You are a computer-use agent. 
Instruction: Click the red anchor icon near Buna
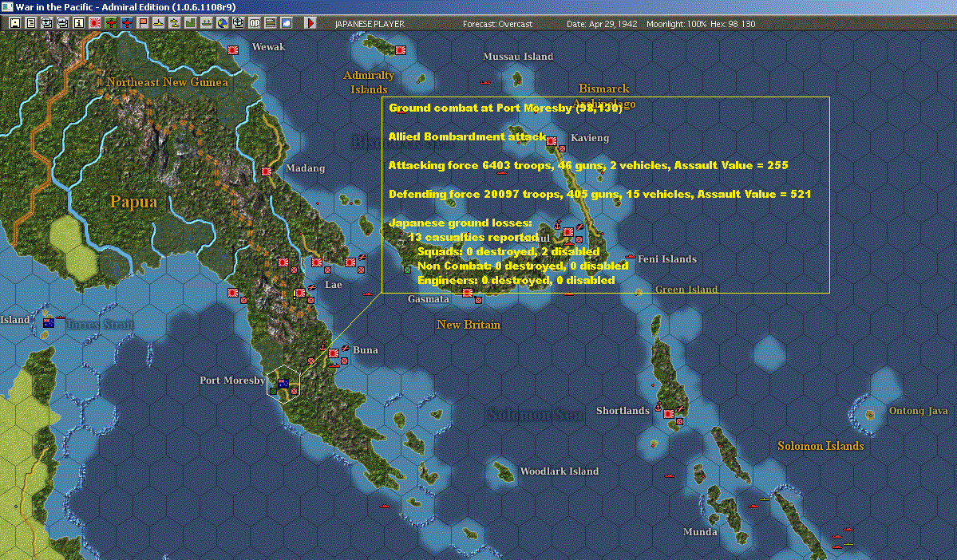[x=324, y=346]
